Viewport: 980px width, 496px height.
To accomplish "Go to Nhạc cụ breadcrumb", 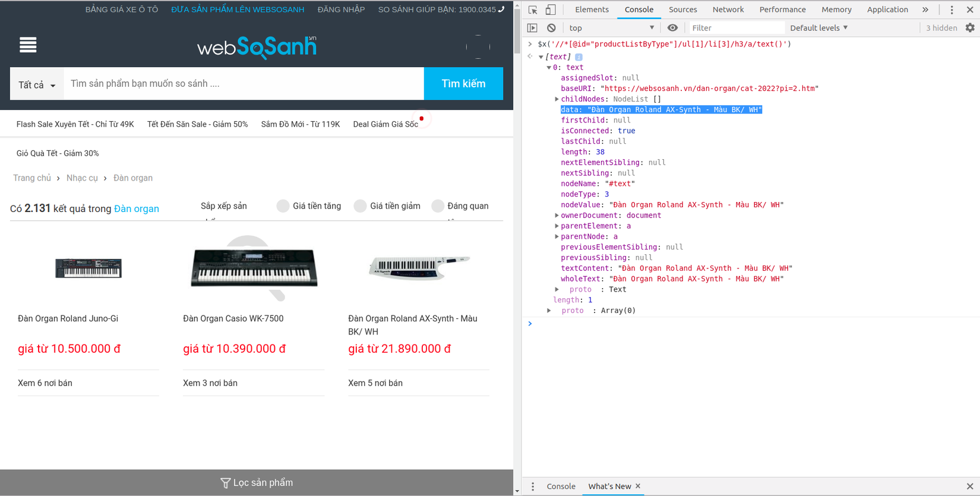I will click(82, 178).
